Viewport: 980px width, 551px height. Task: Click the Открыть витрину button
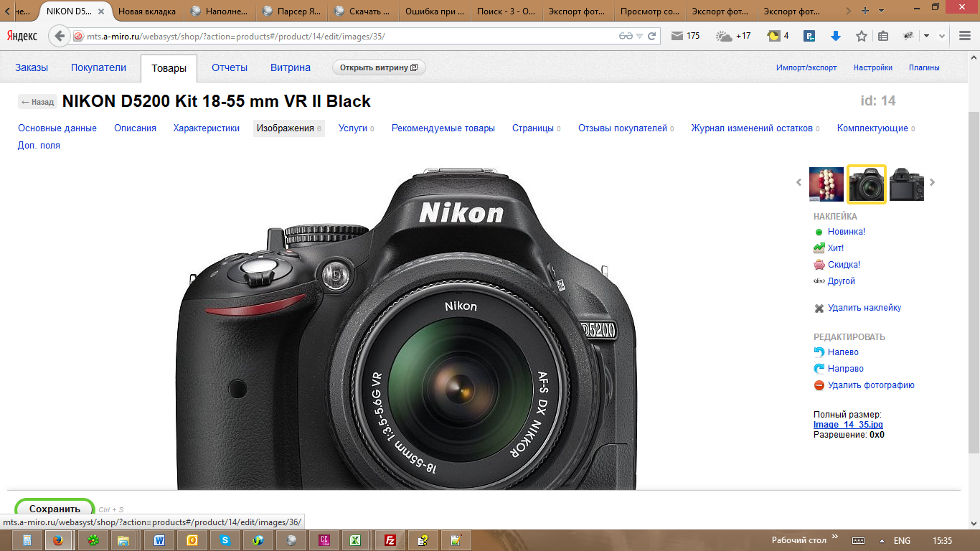tap(379, 67)
